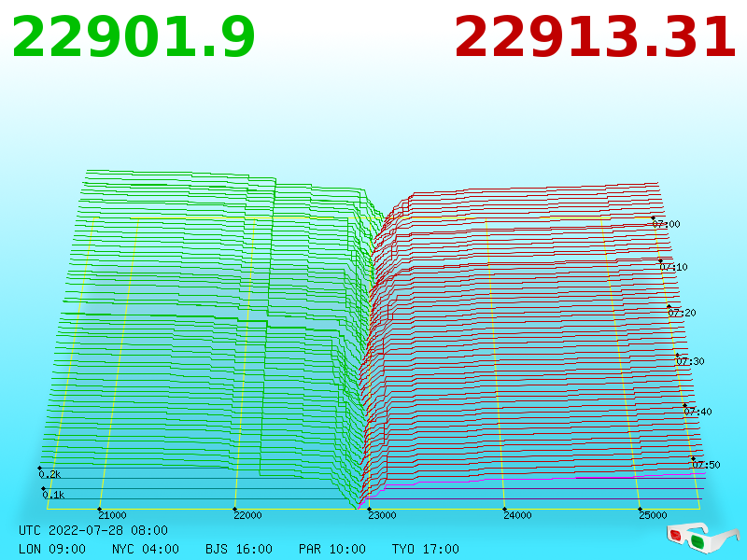Click the green bid price 22901.9
This screenshot has width=747, height=560.
[x=134, y=37]
